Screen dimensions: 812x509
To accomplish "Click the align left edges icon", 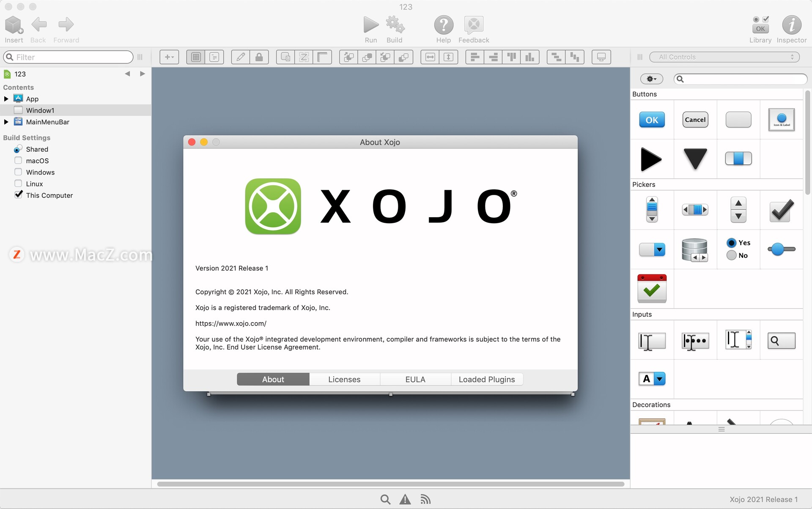I will pyautogui.click(x=475, y=57).
